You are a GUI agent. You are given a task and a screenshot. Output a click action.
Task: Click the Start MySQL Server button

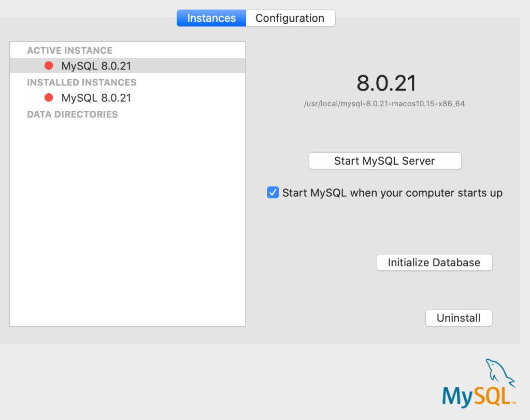click(x=384, y=161)
